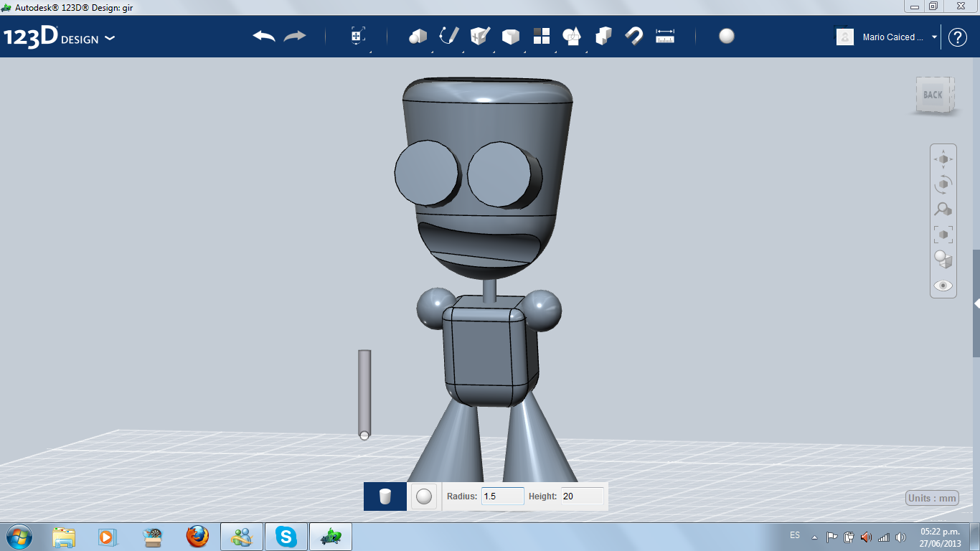Show hidden system tray icons
980x551 pixels.
coord(814,537)
